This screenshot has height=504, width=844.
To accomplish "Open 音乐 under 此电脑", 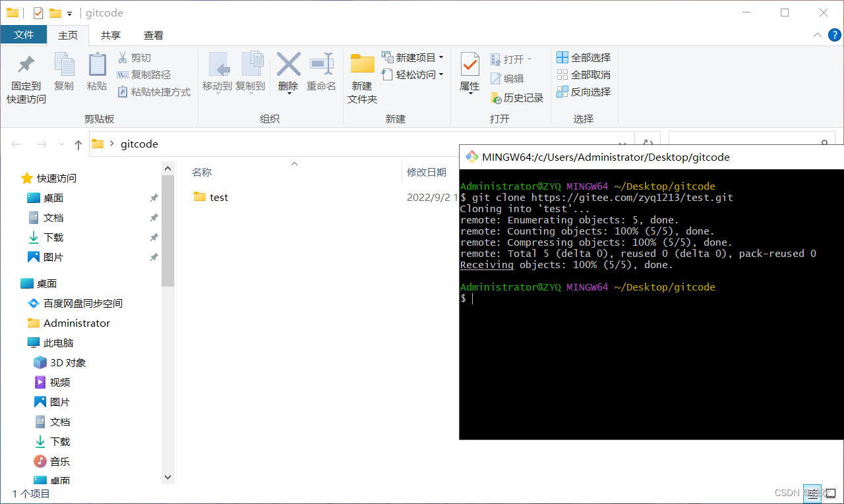I will pos(52,462).
